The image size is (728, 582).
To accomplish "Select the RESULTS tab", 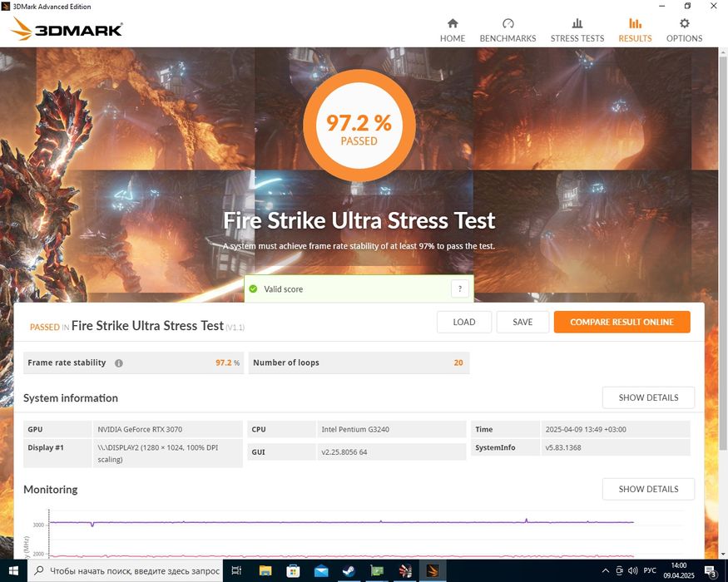I will click(x=635, y=31).
